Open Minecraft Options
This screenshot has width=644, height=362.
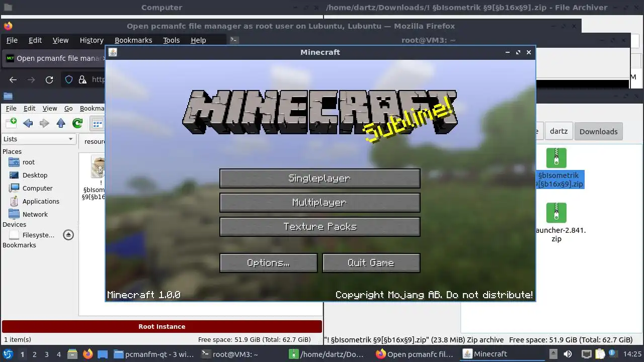[268, 263]
